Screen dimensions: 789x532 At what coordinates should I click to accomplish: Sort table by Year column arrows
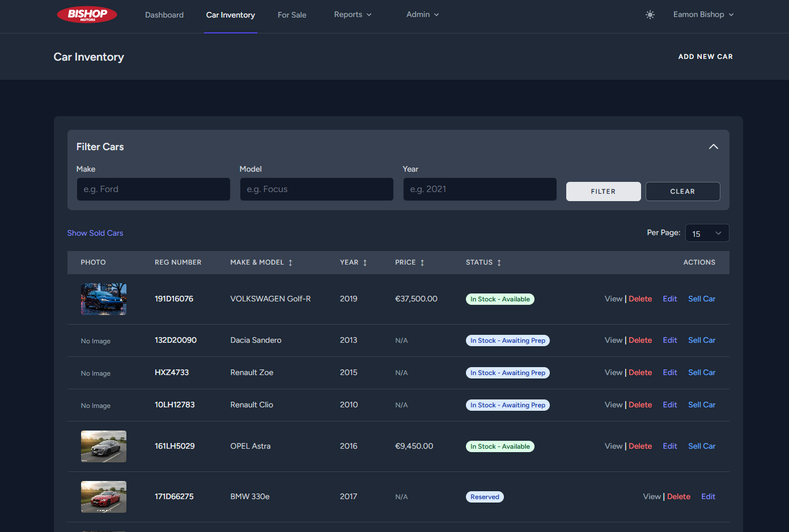coord(365,263)
